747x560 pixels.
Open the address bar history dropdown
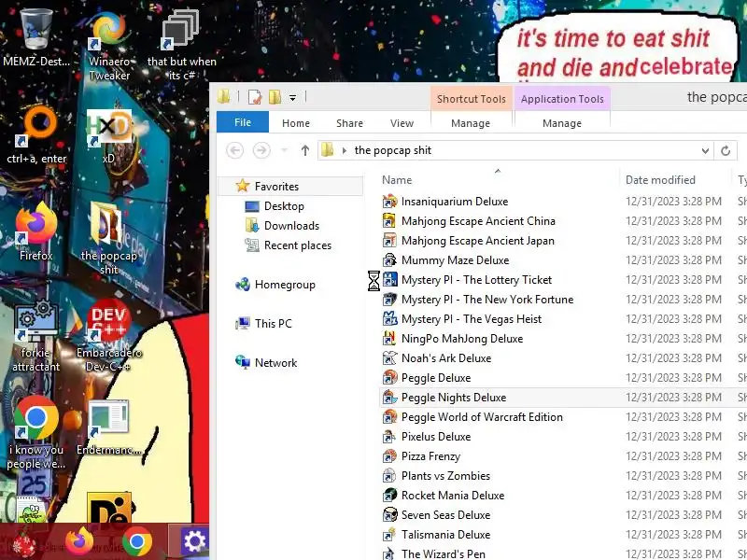click(x=705, y=151)
